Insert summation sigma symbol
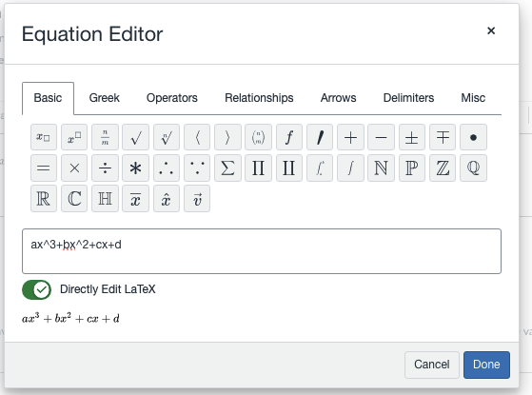The image size is (532, 395). pyautogui.click(x=227, y=168)
